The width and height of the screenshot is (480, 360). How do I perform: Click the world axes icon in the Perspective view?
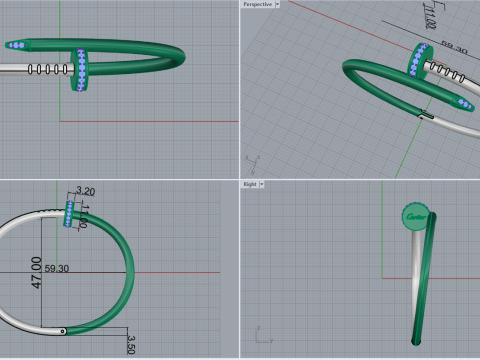click(252, 164)
